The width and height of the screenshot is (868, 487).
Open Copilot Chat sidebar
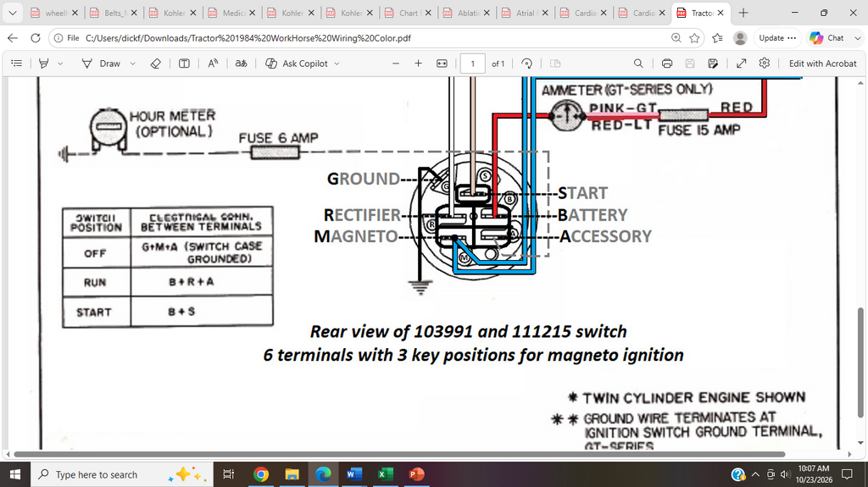coord(827,38)
